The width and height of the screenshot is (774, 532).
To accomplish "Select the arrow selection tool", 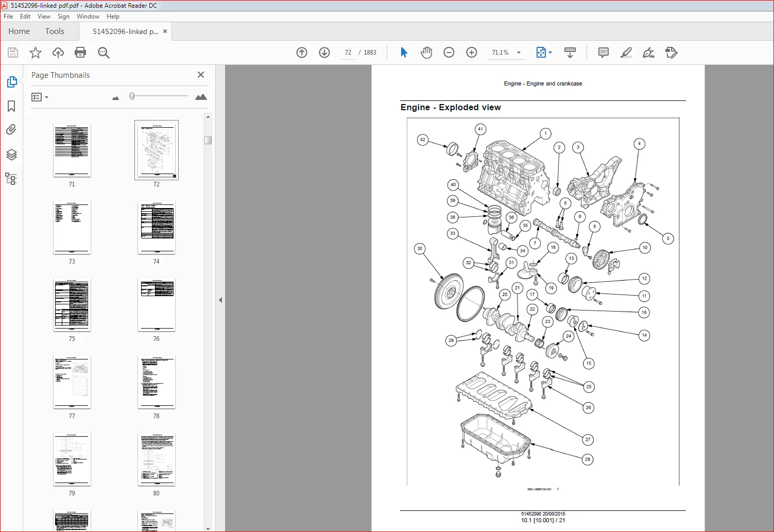I will click(404, 53).
